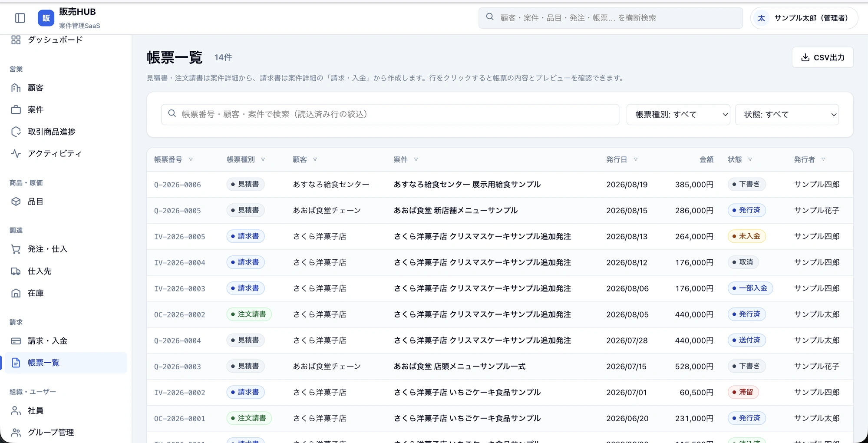Open the 帳票種別 column filter icon
The height and width of the screenshot is (443, 868).
coord(263,159)
